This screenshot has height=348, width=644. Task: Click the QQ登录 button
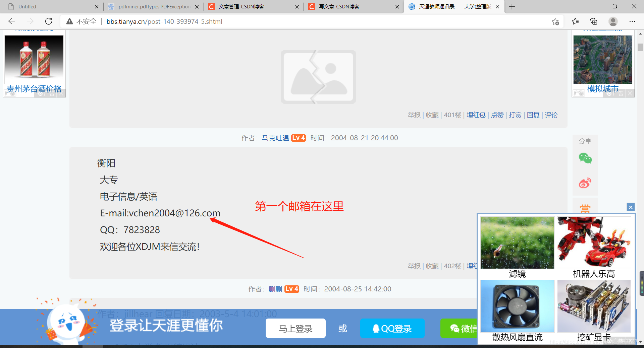pyautogui.click(x=392, y=328)
